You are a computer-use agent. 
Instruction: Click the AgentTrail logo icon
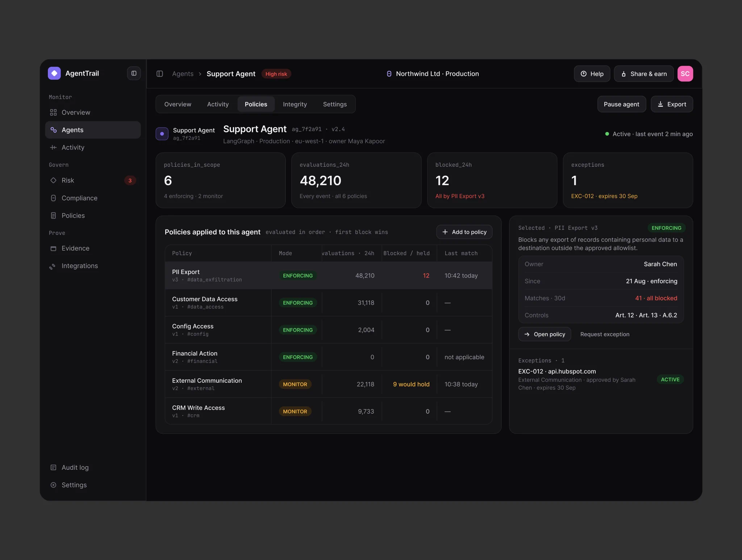click(x=54, y=73)
